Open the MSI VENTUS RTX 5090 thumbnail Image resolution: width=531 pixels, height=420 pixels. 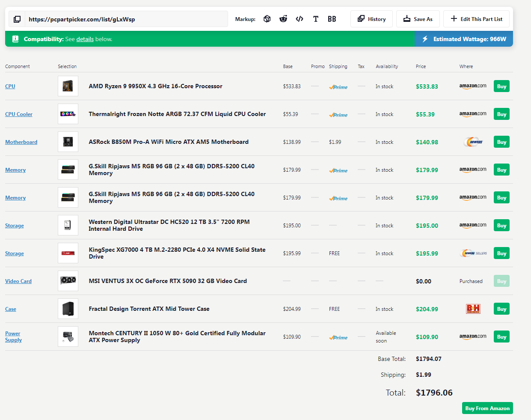68,281
